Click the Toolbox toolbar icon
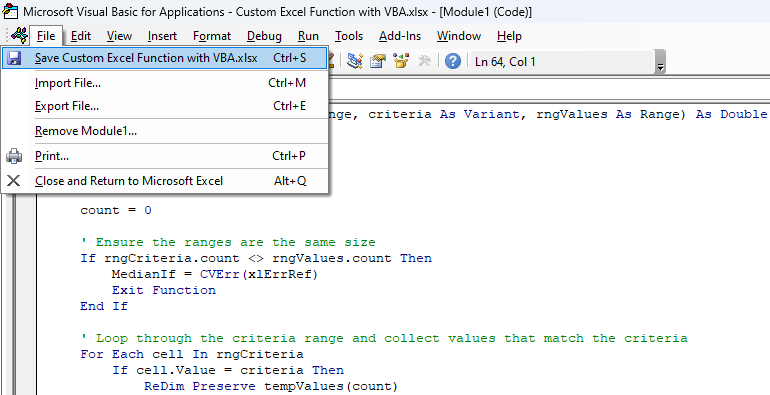The image size is (770, 395). coord(424,61)
